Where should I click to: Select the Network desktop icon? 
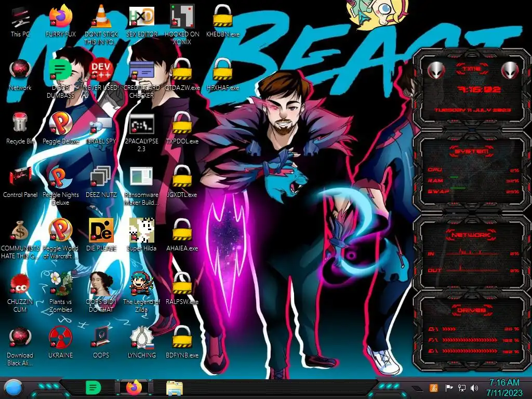[20, 76]
